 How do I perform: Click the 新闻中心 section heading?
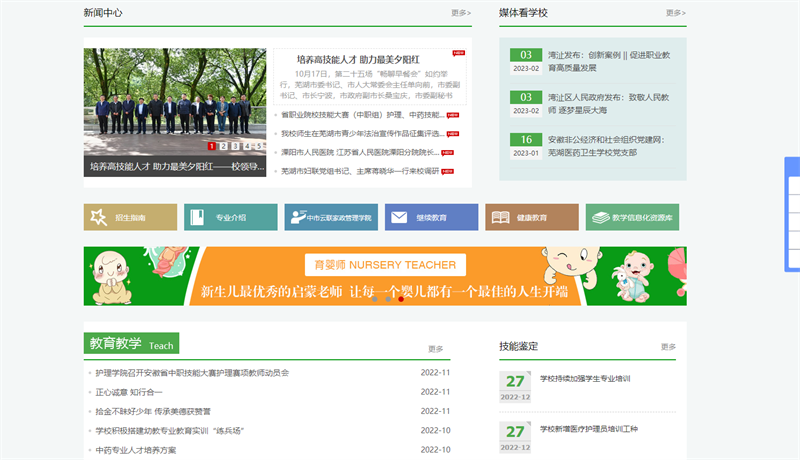tap(103, 13)
